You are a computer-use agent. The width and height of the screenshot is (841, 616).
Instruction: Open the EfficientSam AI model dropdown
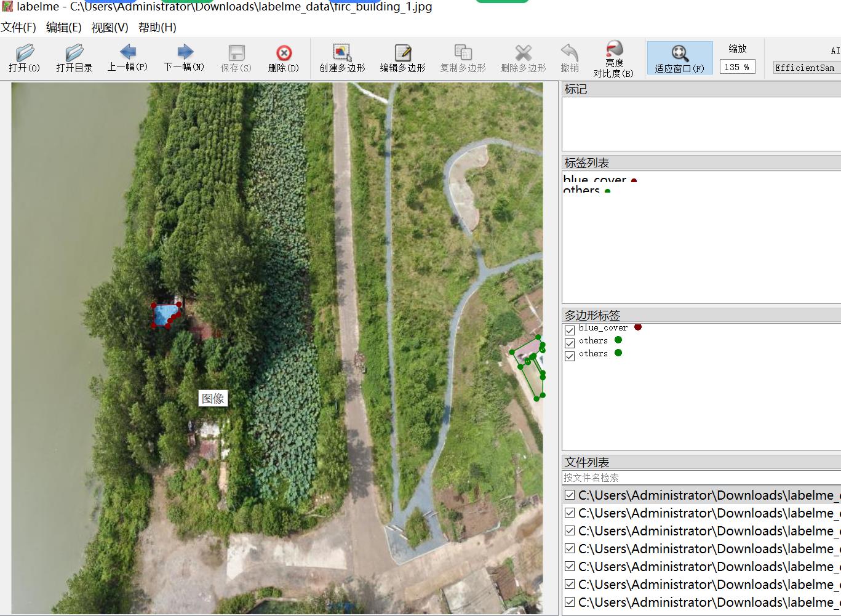click(806, 68)
